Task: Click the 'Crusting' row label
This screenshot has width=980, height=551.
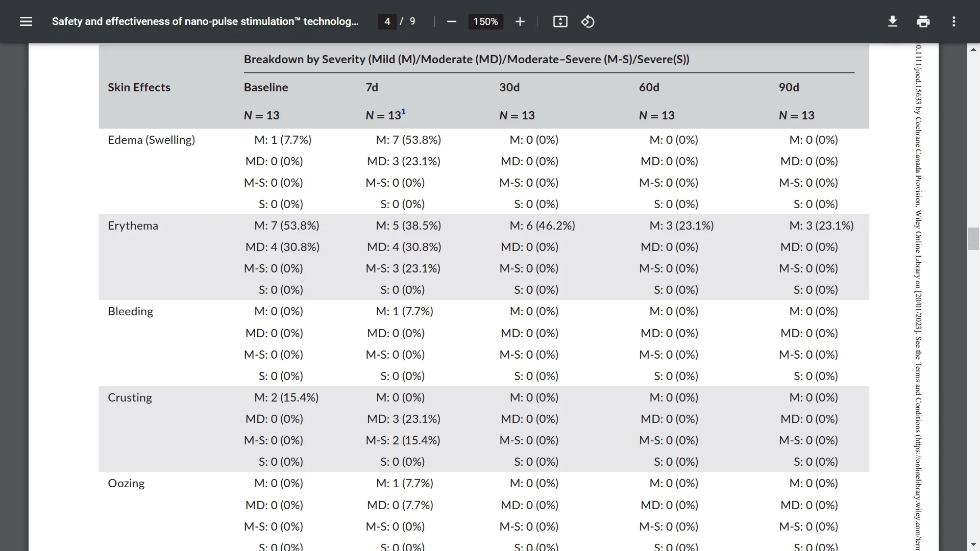Action: click(x=130, y=397)
